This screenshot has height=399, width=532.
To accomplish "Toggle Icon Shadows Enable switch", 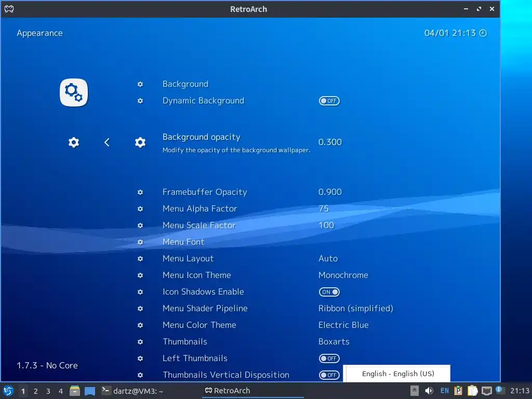I will point(329,292).
